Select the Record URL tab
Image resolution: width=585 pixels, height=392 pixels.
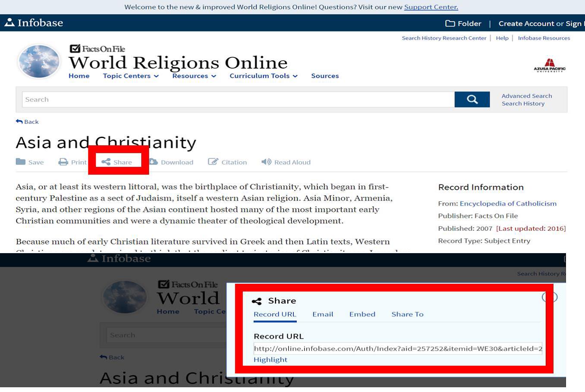(x=275, y=314)
